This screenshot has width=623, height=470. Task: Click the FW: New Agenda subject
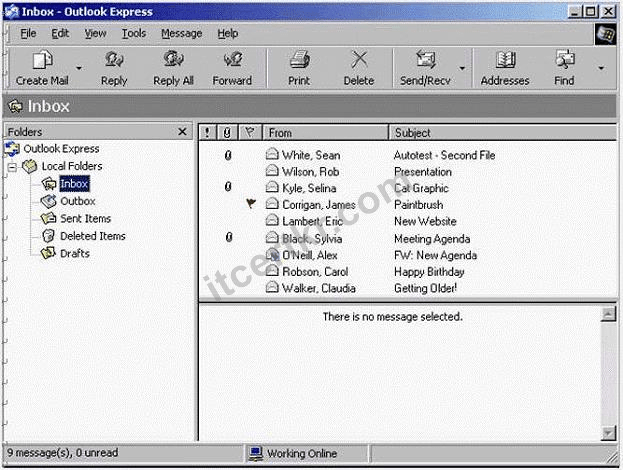pyautogui.click(x=435, y=255)
